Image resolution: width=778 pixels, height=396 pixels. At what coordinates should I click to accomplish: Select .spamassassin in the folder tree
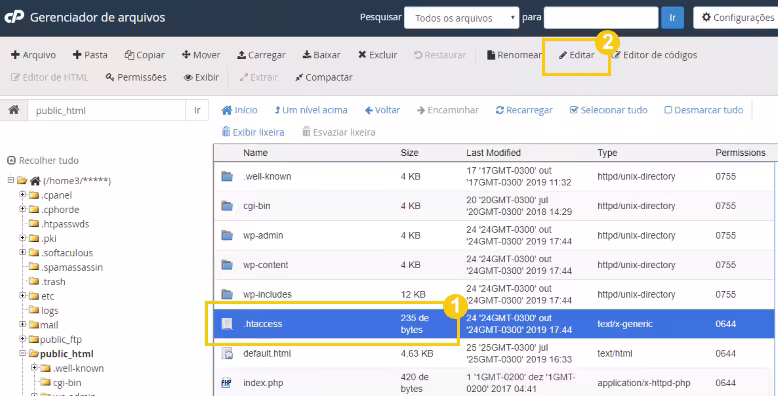point(71,267)
